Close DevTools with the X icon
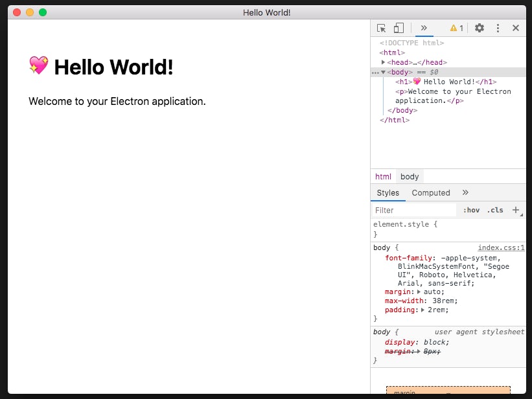Screen dimensions: 532x399 point(516,28)
